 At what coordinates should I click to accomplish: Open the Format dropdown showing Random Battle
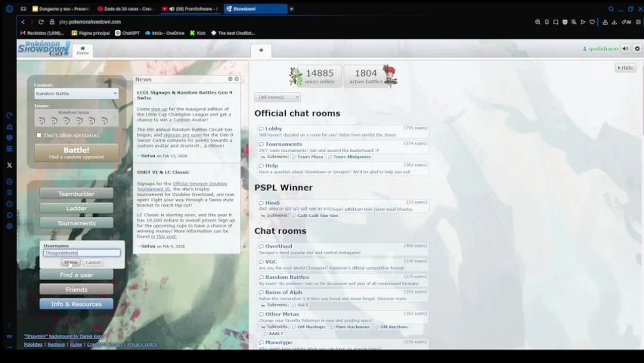(76, 93)
